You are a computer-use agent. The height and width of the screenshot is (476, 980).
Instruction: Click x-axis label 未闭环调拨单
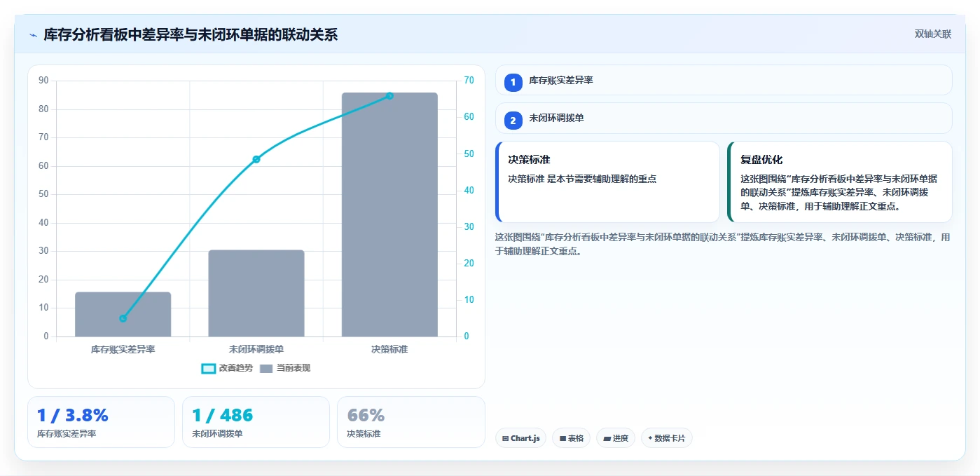(x=256, y=348)
